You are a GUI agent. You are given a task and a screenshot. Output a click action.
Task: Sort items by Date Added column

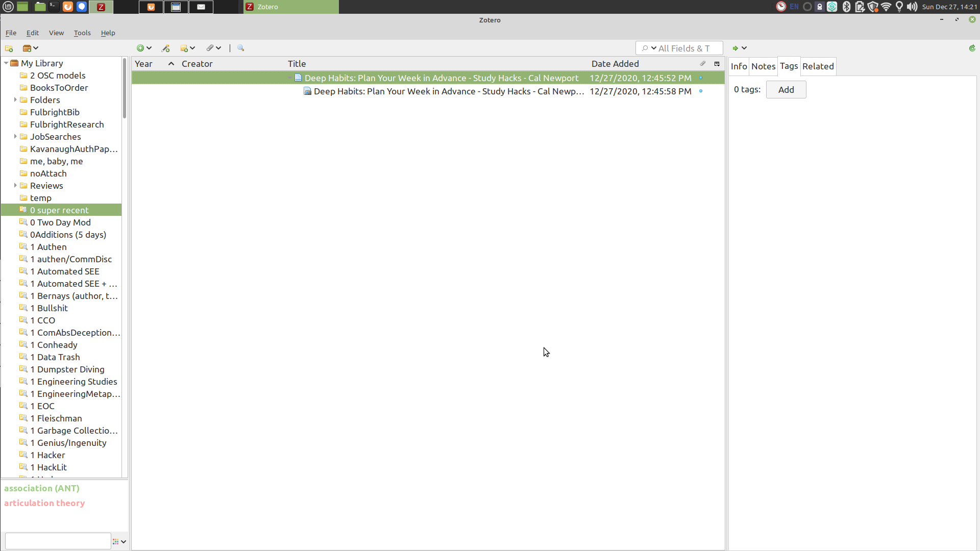[615, 64]
